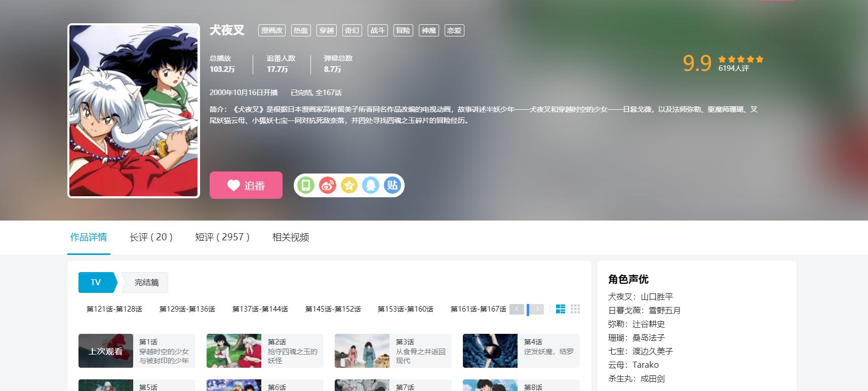The image size is (868, 391).
Task: Select the TV season tab
Action: click(x=96, y=282)
